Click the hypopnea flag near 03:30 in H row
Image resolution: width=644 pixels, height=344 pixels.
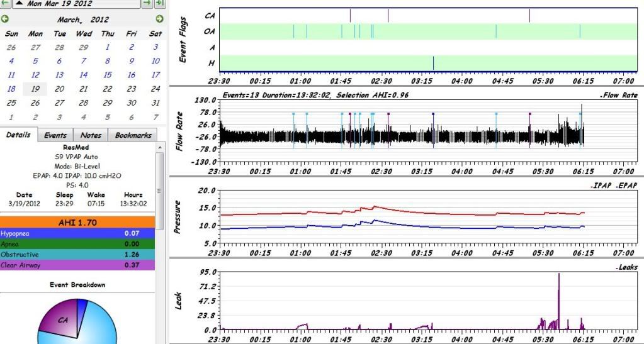coord(433,64)
